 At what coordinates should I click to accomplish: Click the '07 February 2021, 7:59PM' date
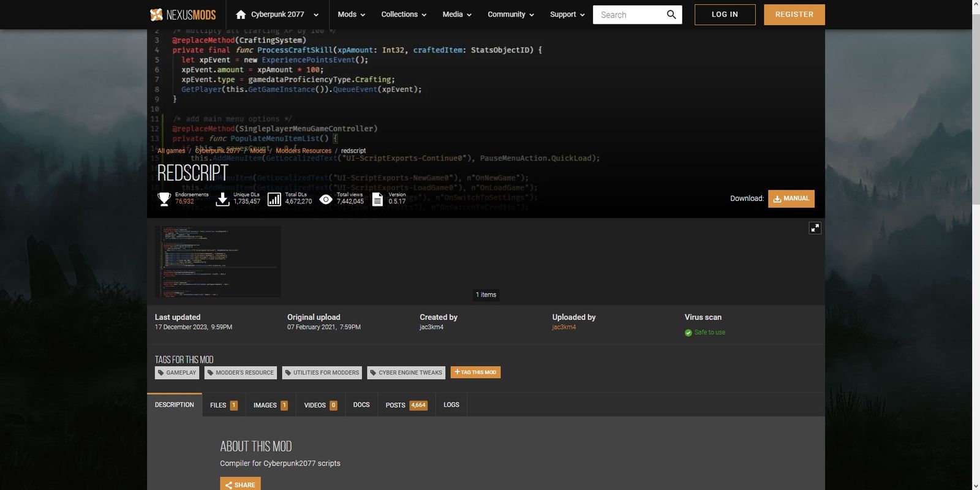click(x=324, y=327)
